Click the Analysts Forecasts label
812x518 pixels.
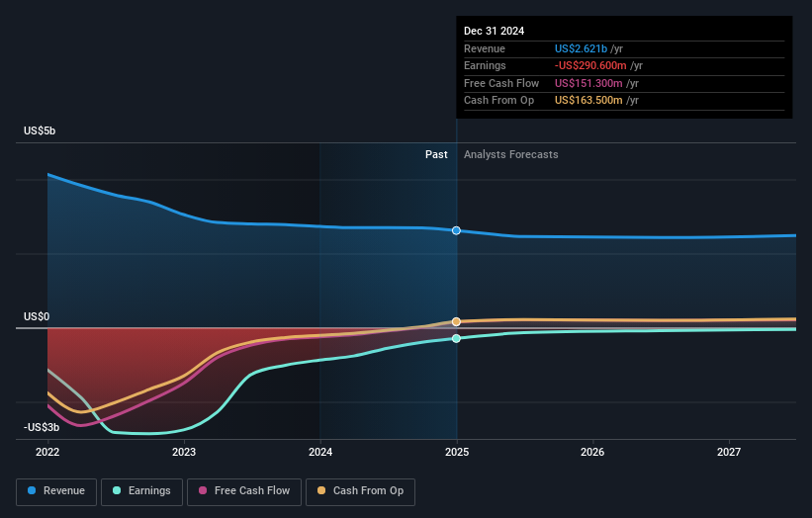(x=511, y=155)
